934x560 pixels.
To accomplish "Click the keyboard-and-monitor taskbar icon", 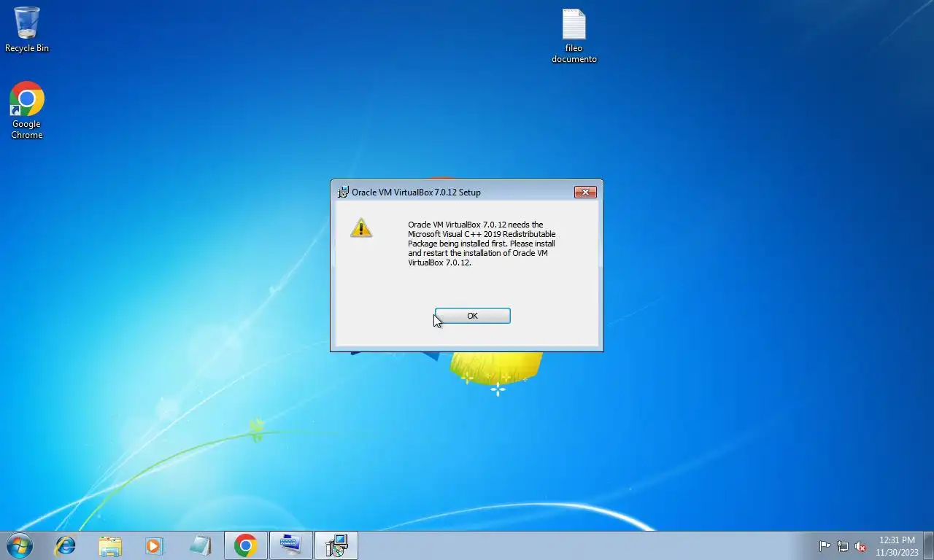I will (290, 545).
